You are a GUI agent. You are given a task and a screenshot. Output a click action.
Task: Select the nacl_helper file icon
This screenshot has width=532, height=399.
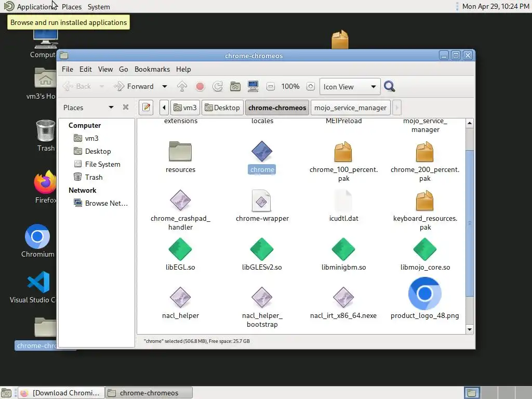click(x=180, y=298)
